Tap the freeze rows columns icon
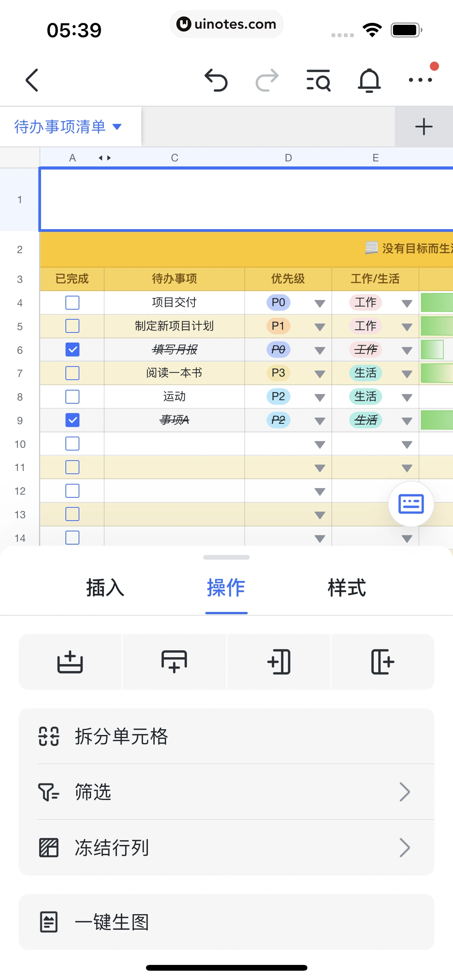Viewport: 453px width, 980px height. tap(49, 848)
